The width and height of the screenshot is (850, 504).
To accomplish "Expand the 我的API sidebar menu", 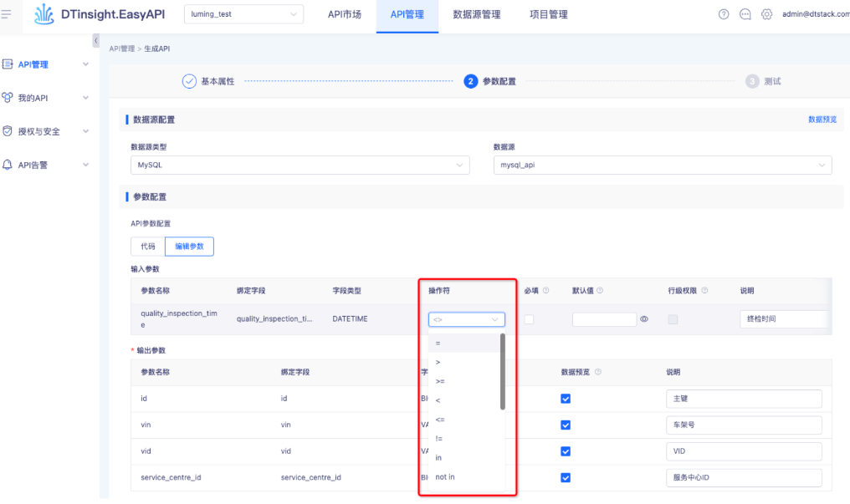I will click(46, 98).
